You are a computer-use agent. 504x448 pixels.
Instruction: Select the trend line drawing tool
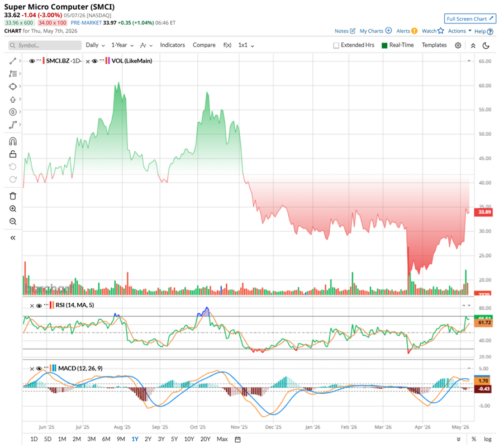[12, 61]
